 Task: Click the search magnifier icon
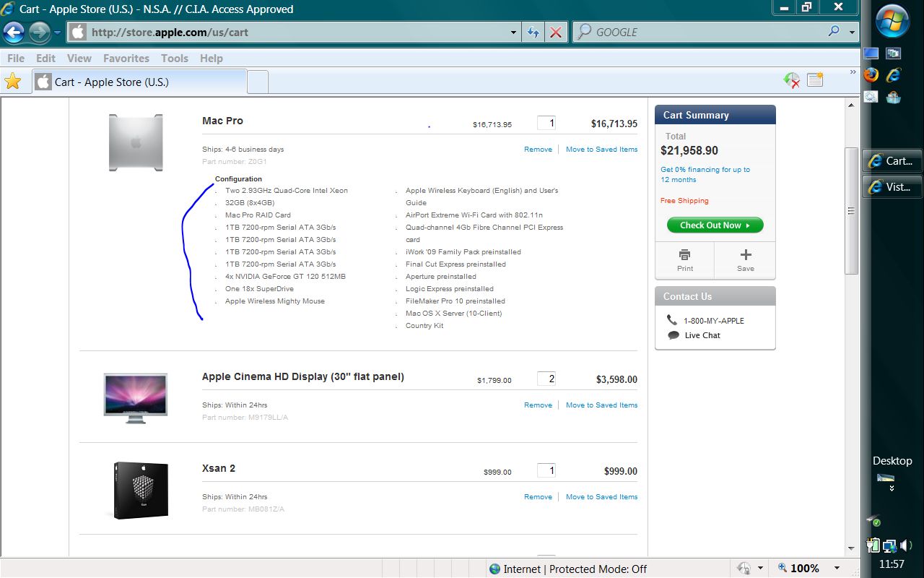(x=834, y=32)
